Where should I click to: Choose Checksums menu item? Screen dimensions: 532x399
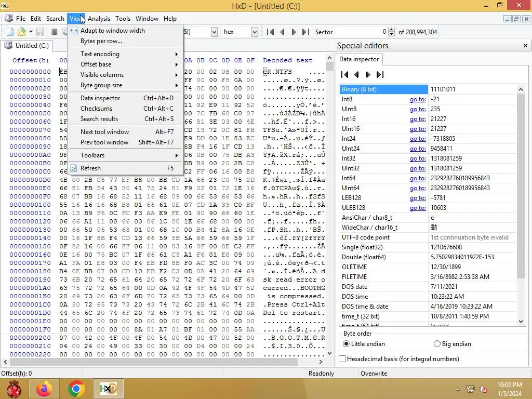pos(126,109)
